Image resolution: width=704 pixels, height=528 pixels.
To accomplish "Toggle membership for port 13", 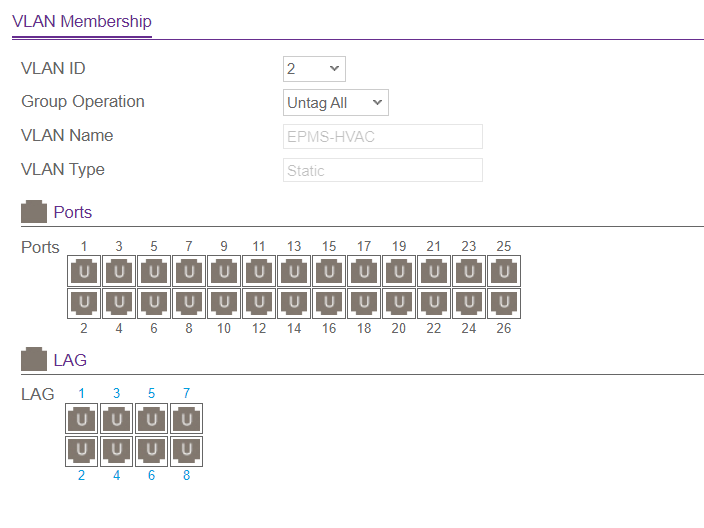I will pos(294,271).
